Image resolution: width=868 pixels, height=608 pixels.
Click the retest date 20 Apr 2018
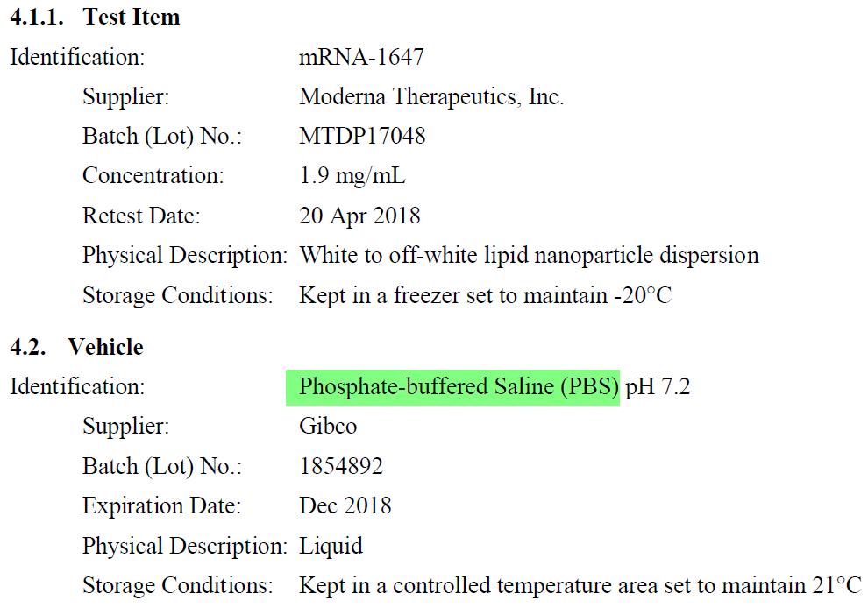[x=359, y=216]
